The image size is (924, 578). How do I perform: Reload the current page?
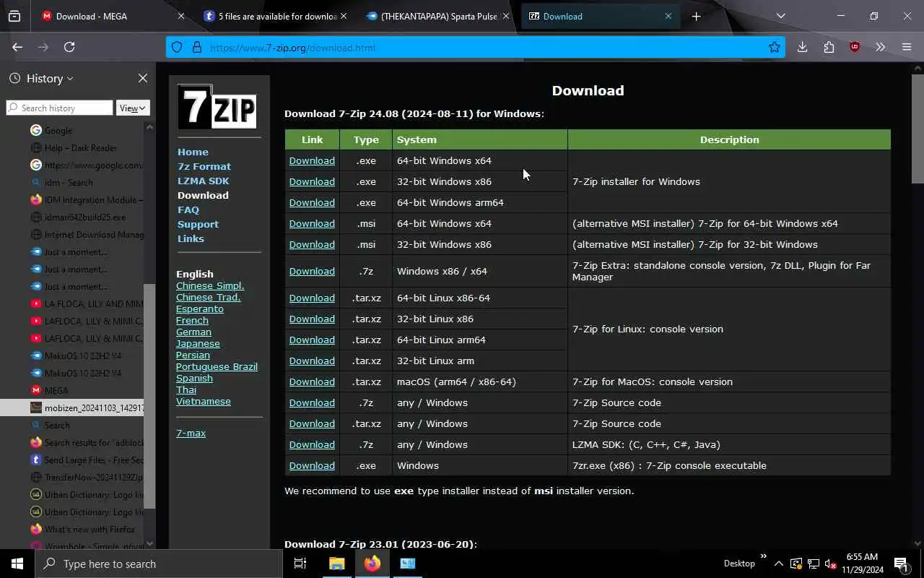69,47
